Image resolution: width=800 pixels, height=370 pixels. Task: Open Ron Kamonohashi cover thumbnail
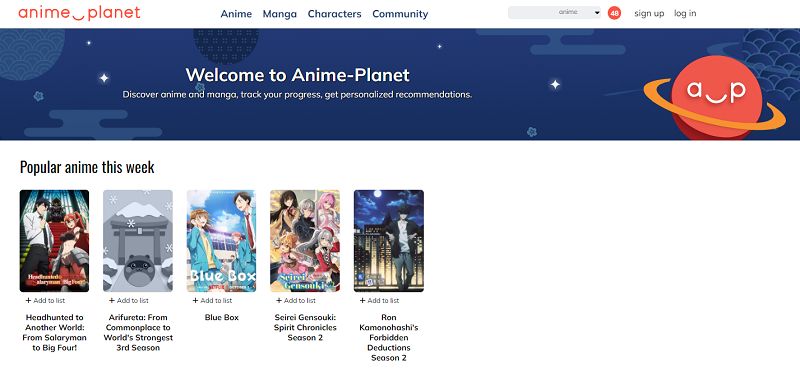click(389, 241)
